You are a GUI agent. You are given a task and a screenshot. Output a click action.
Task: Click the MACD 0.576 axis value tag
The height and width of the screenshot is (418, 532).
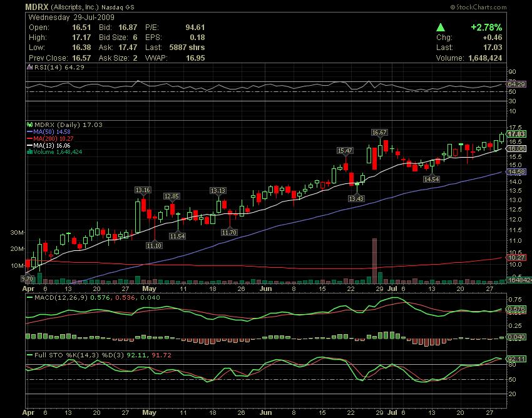[x=516, y=309]
